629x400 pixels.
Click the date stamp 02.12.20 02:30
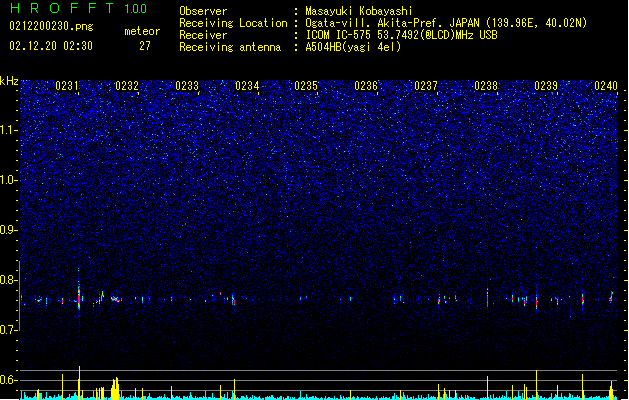[x=51, y=46]
